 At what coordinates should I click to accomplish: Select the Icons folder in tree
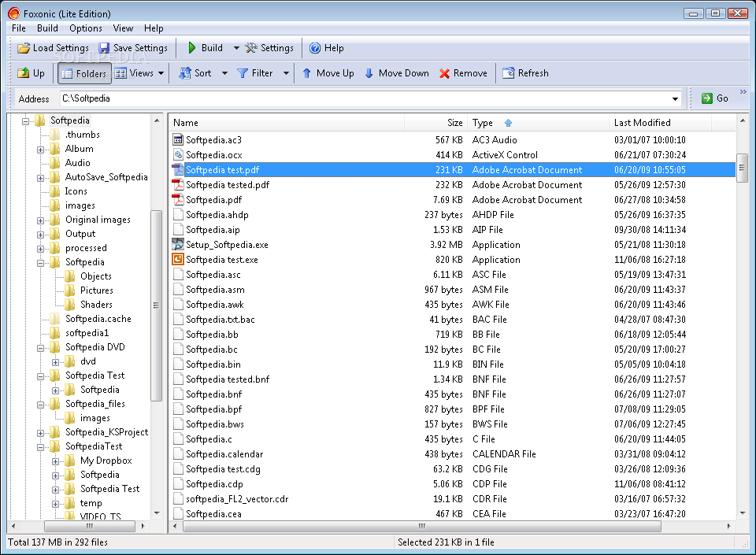(76, 191)
